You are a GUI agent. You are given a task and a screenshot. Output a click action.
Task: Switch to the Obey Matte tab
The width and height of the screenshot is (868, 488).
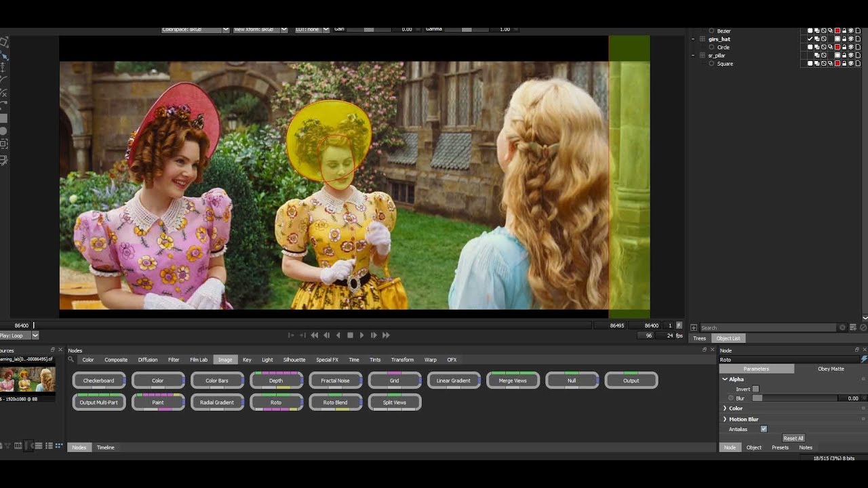click(831, 369)
